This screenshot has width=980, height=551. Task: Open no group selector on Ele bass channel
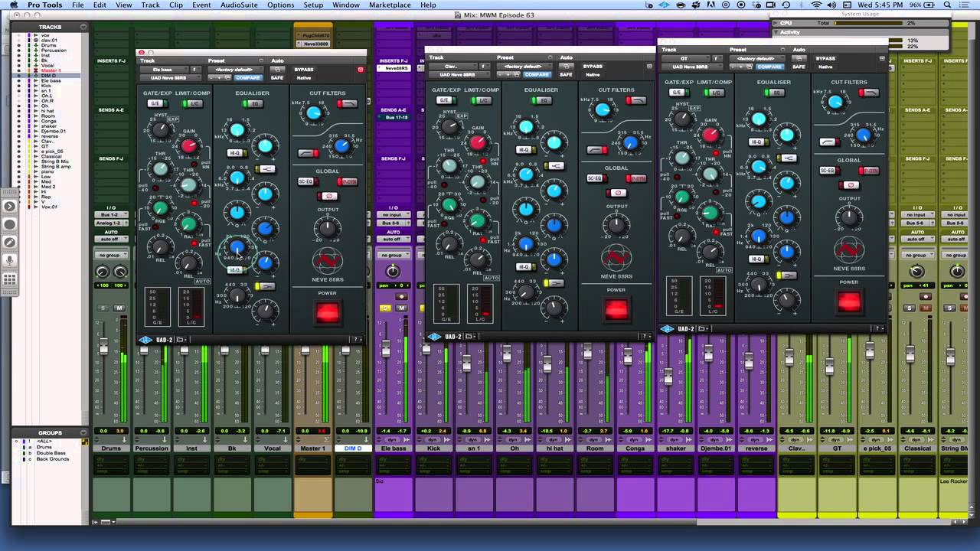coord(393,255)
